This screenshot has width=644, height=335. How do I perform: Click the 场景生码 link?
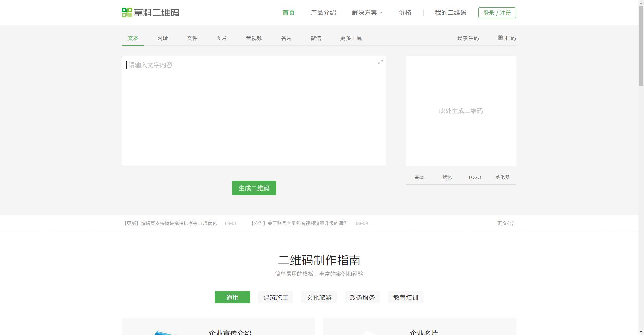tap(467, 38)
